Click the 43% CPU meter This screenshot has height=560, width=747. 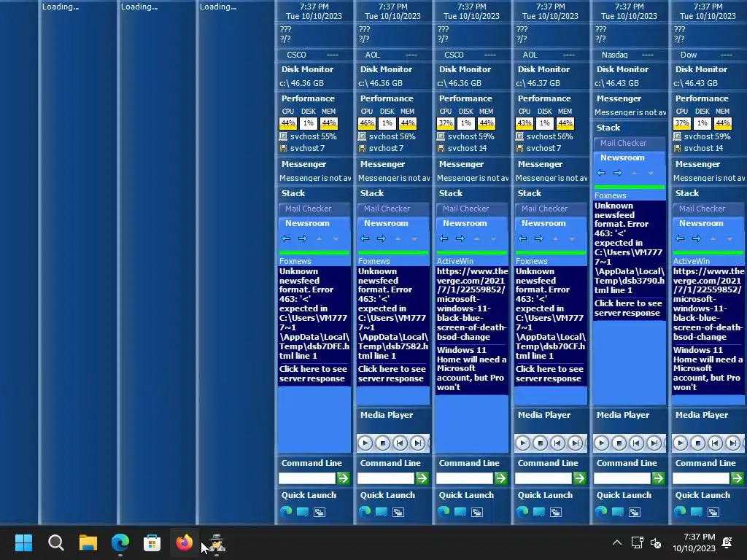tap(525, 123)
